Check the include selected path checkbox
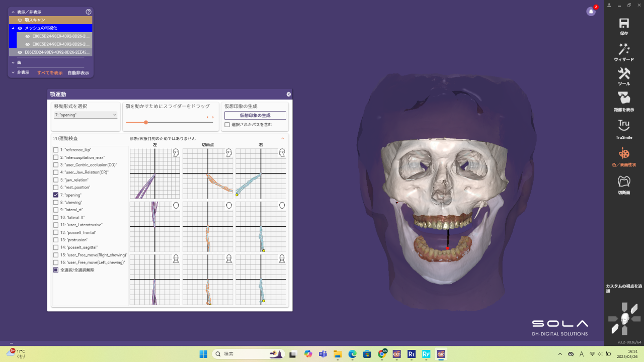This screenshot has width=644, height=362. click(x=227, y=125)
